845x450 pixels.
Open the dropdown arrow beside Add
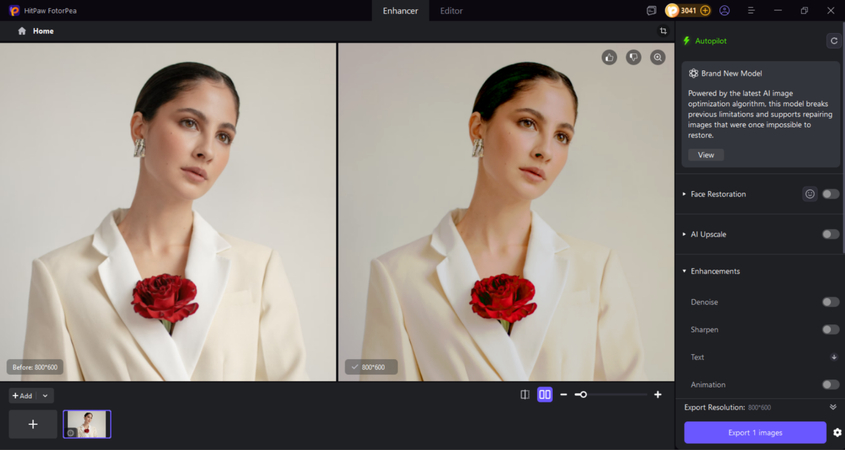pyautogui.click(x=45, y=396)
